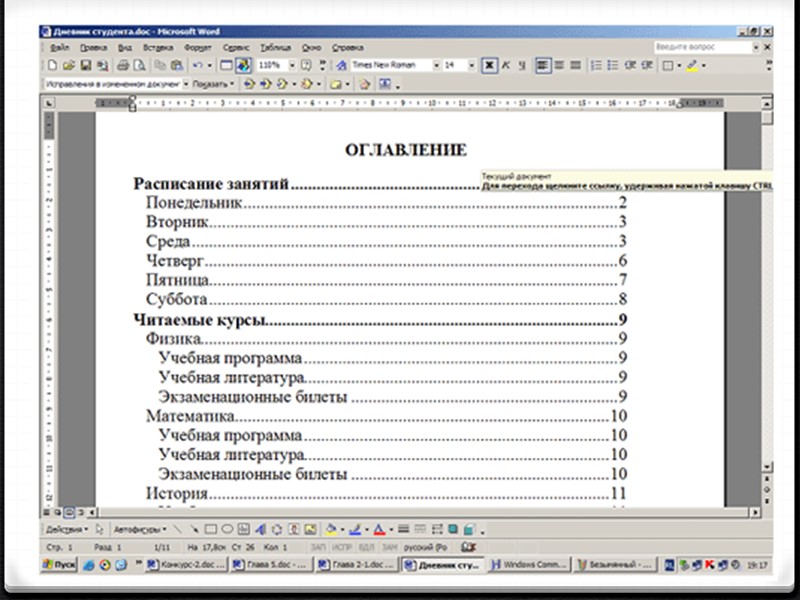This screenshot has width=800, height=600.
Task: Open the Действия drawing menu
Action: (x=66, y=530)
